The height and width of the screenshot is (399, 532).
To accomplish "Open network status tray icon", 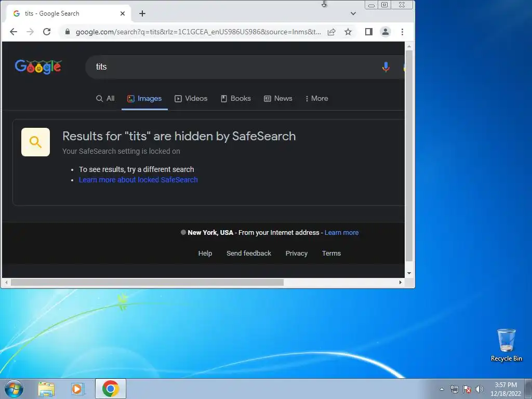I will pyautogui.click(x=454, y=389).
